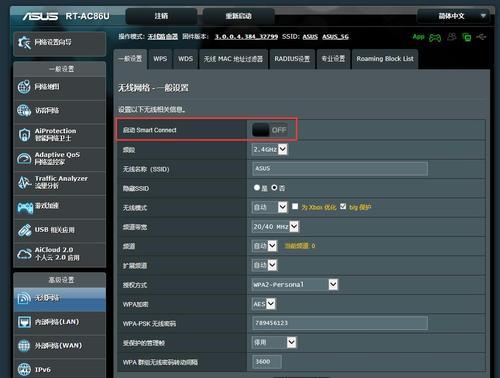Open the 2.4GHz band dropdown
500x378 pixels.
(x=269, y=149)
